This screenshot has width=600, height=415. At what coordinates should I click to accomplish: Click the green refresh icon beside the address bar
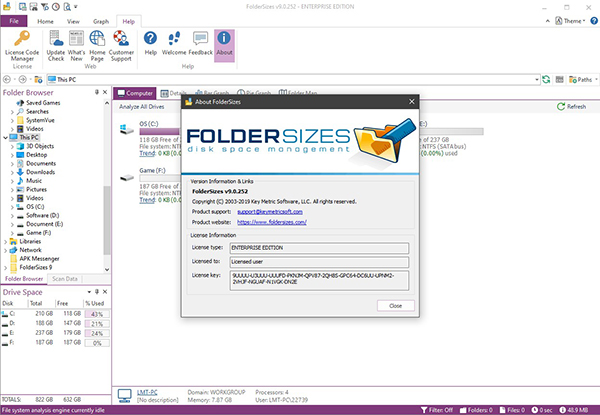[x=546, y=80]
